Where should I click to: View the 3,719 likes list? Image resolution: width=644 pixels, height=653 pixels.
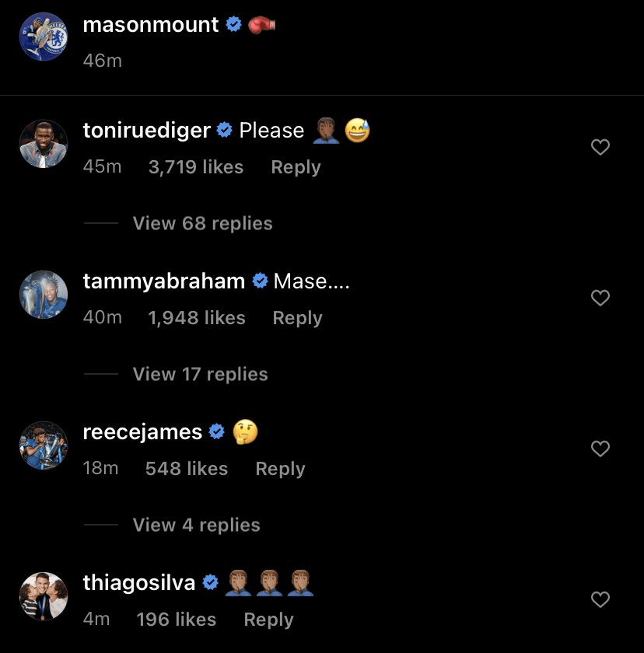pos(195,167)
